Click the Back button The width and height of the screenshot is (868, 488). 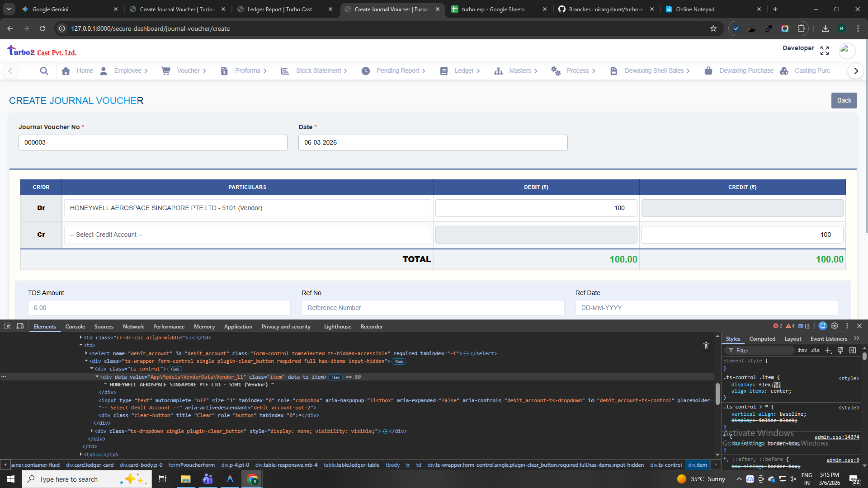pos(844,100)
